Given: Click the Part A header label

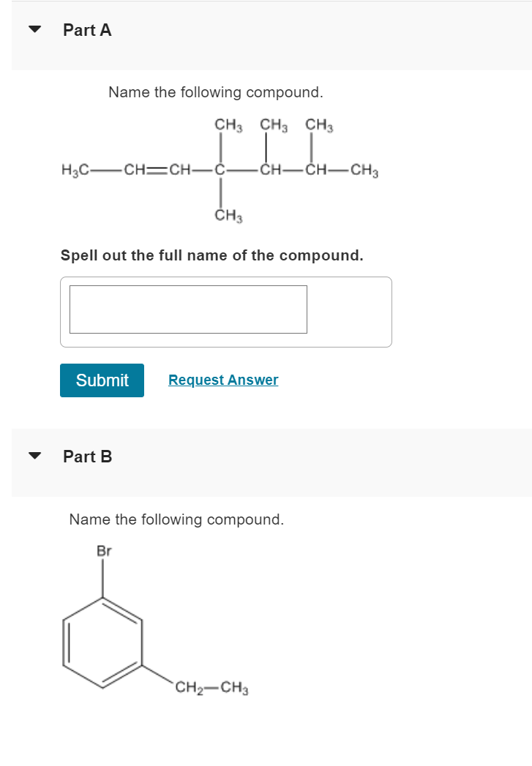Looking at the screenshot, I should (x=86, y=30).
